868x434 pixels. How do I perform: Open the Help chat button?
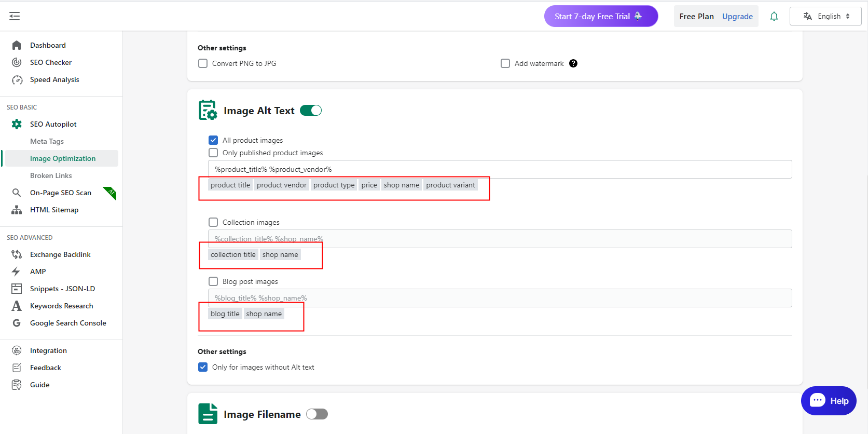[x=829, y=401]
